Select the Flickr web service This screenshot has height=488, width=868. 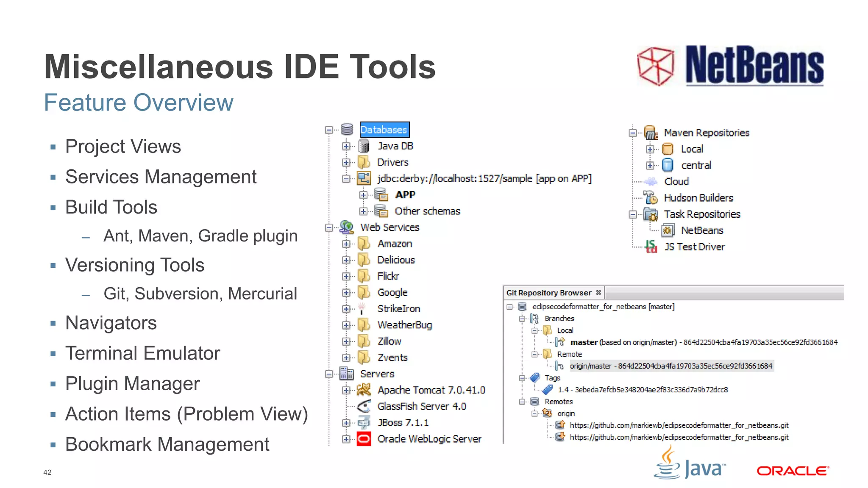click(x=388, y=276)
